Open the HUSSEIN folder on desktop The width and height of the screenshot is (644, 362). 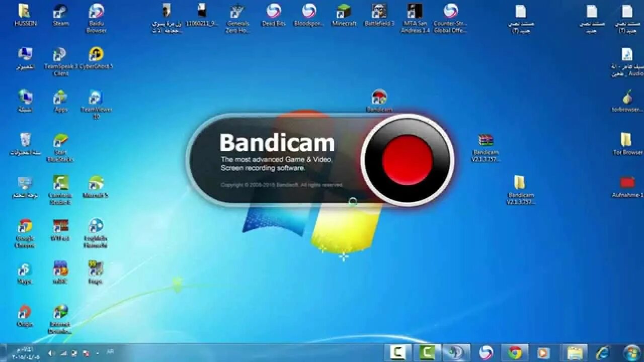point(25,15)
